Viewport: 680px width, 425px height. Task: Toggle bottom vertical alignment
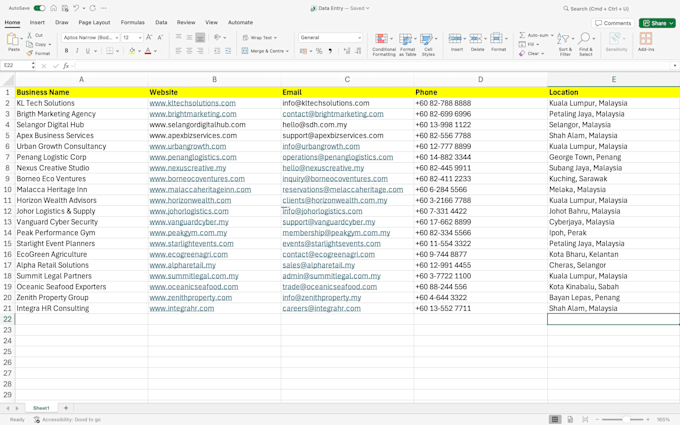[200, 38]
